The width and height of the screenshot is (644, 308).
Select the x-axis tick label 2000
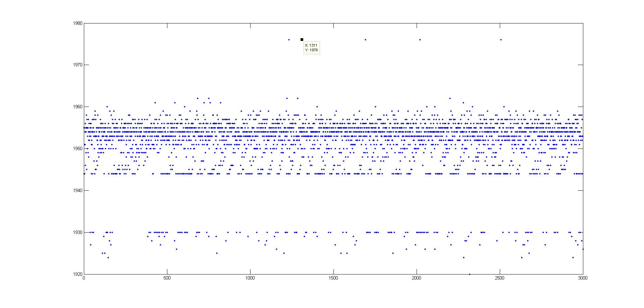tap(417, 278)
